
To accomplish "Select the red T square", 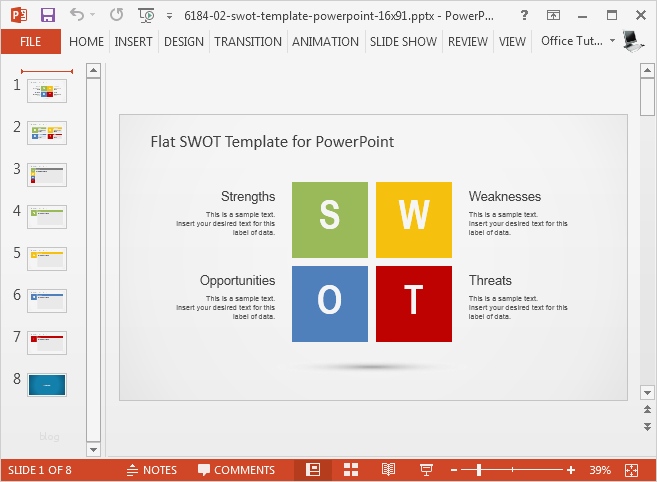I will [414, 304].
